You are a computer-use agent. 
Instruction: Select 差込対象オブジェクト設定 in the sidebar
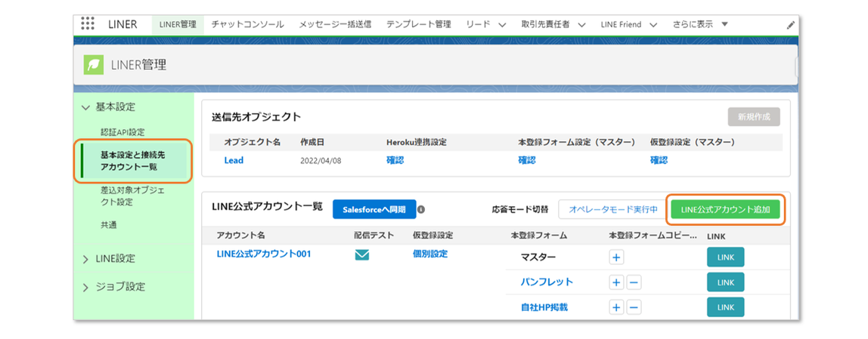132,196
